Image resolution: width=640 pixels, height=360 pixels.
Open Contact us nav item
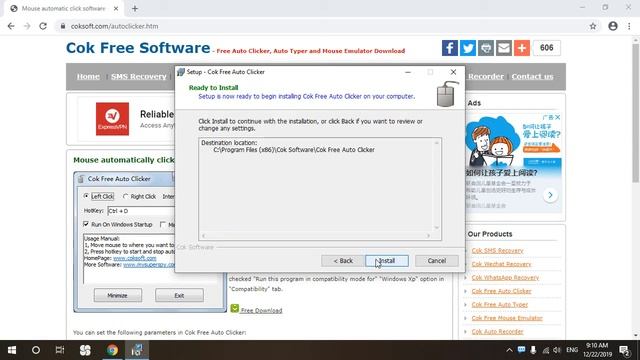point(532,76)
